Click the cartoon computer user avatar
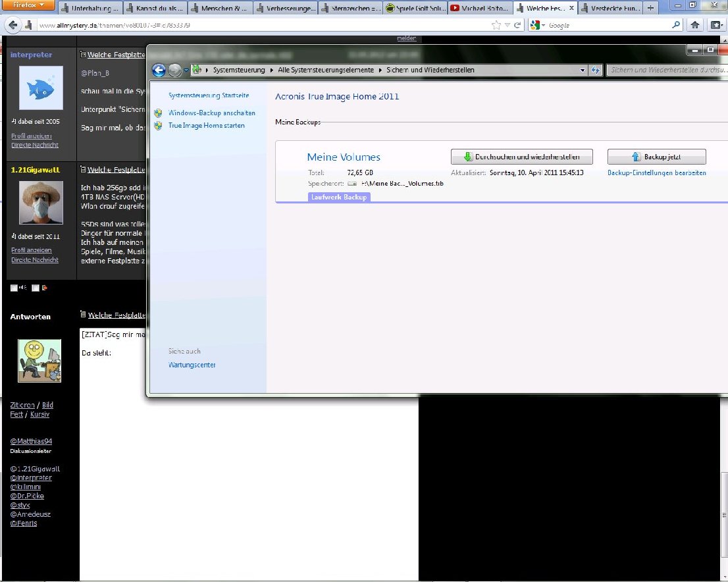The image size is (728, 582). click(x=39, y=361)
